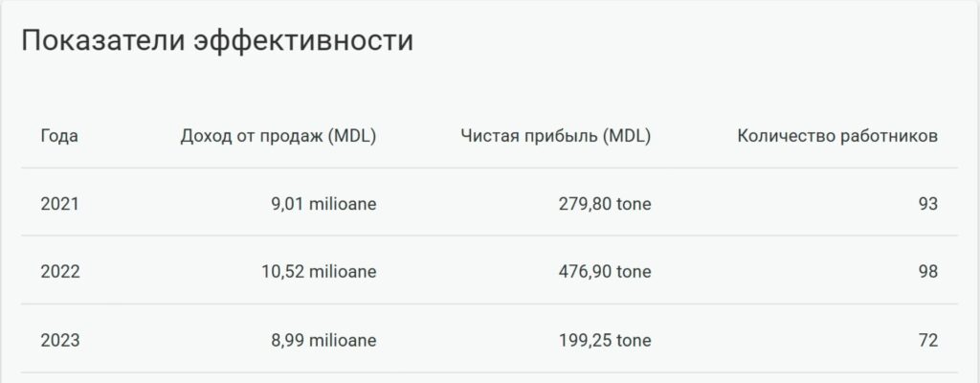Screen dimensions: 980x383
Task: Select the 9,01 milioane revenue value
Action: [323, 204]
